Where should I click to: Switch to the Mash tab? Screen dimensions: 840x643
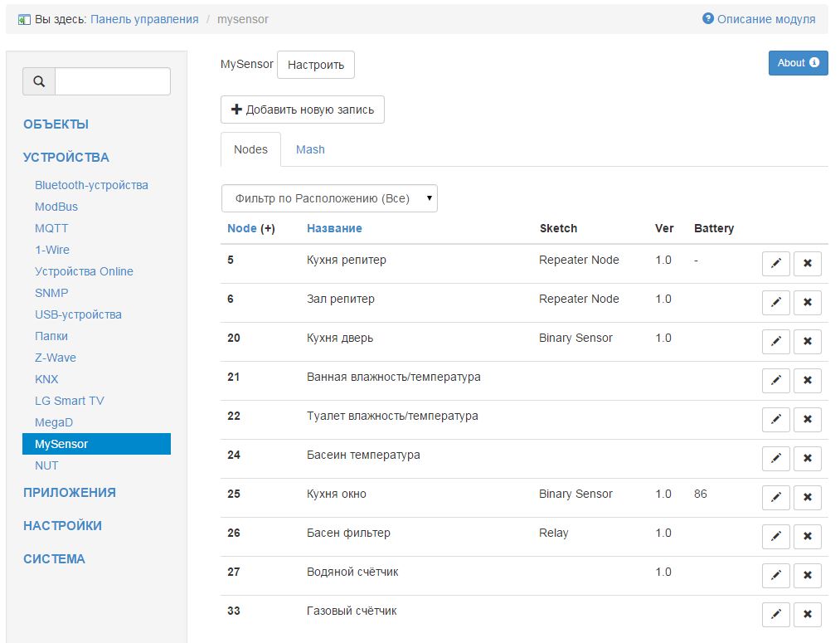[310, 149]
